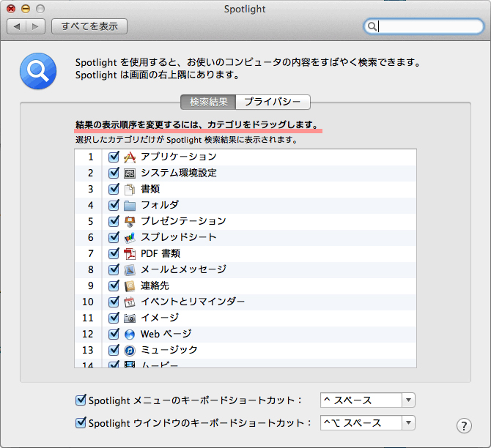This screenshot has height=448, width=491.
Task: Click the 連絡先 address book icon
Action: pos(130,286)
